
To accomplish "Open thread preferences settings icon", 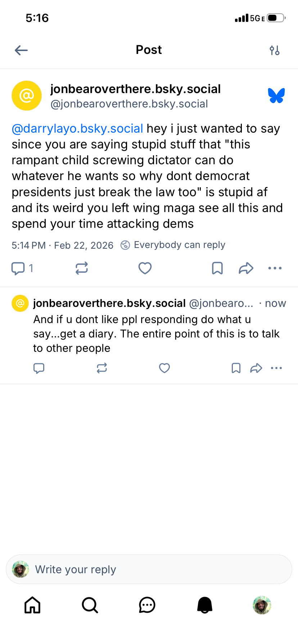I will point(275,50).
